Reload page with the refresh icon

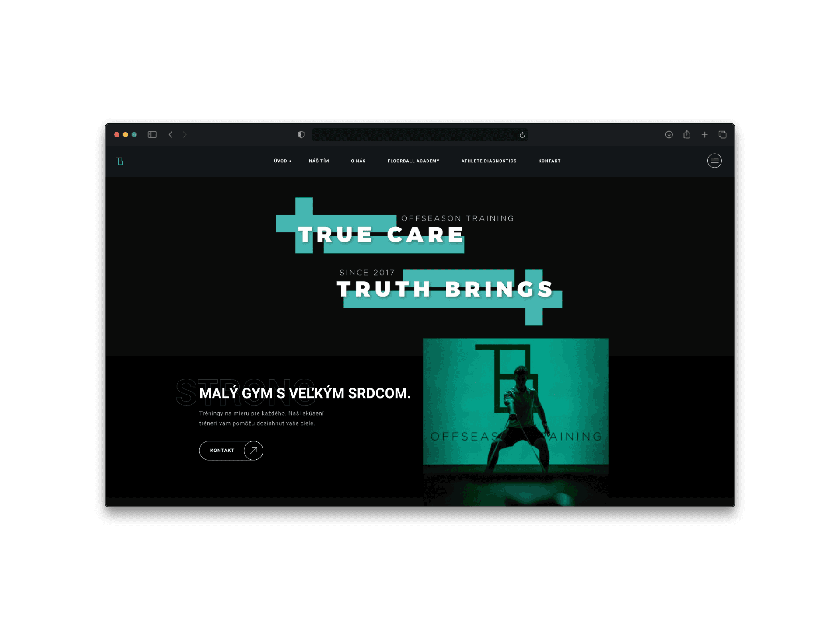(522, 135)
